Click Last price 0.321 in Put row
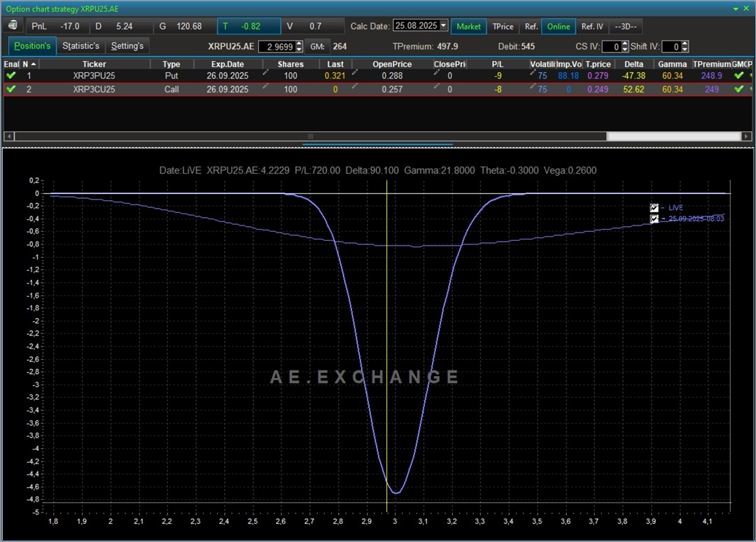 [335, 76]
